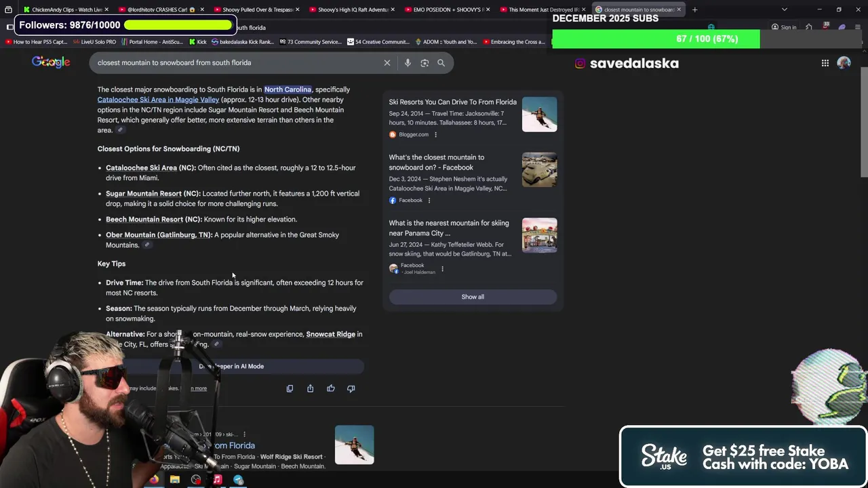Click the 'Key Tips' heading text

pyautogui.click(x=111, y=264)
